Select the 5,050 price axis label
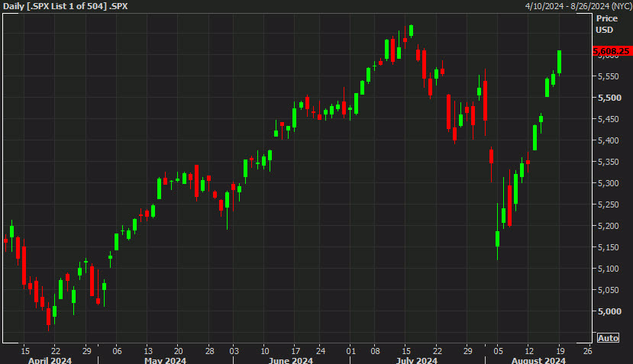The width and height of the screenshot is (633, 364). click(x=609, y=290)
